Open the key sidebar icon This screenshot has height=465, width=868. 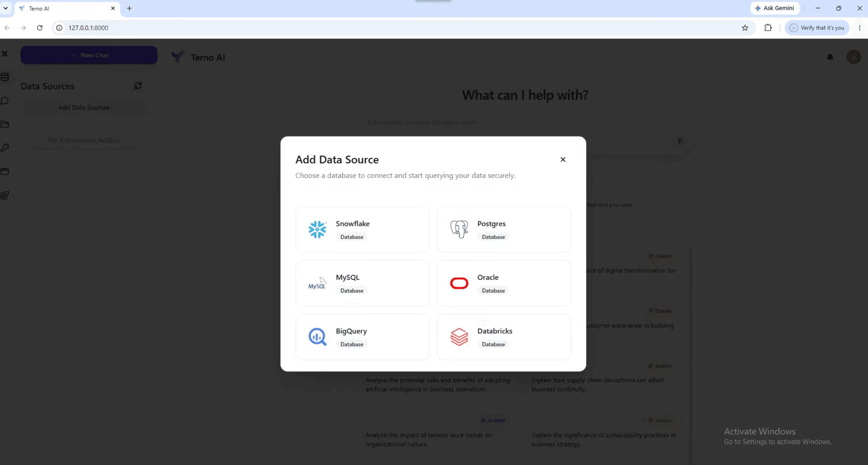click(x=5, y=147)
